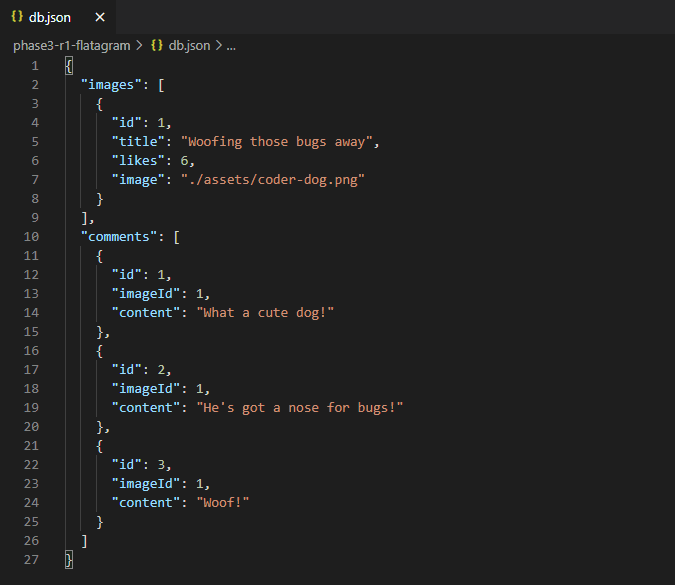This screenshot has height=585, width=675.
Task: Click the JSON braces icon in the breadcrumb
Action: [x=157, y=45]
